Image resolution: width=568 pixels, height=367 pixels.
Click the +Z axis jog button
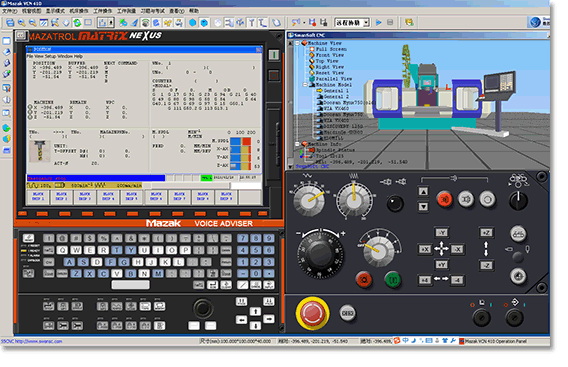pos(486,233)
